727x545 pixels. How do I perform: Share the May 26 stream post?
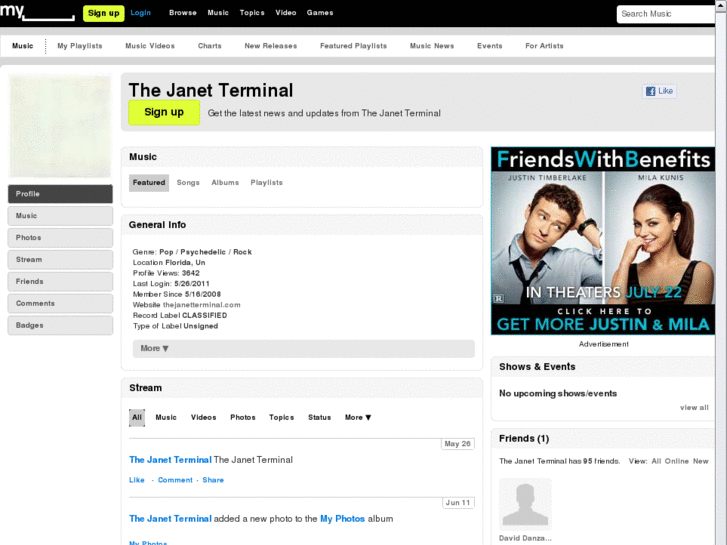[213, 480]
